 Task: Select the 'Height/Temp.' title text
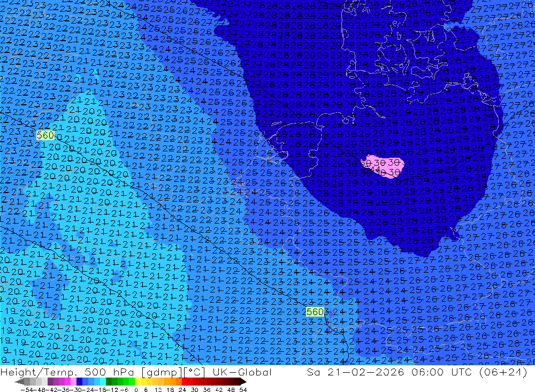pyautogui.click(x=39, y=372)
